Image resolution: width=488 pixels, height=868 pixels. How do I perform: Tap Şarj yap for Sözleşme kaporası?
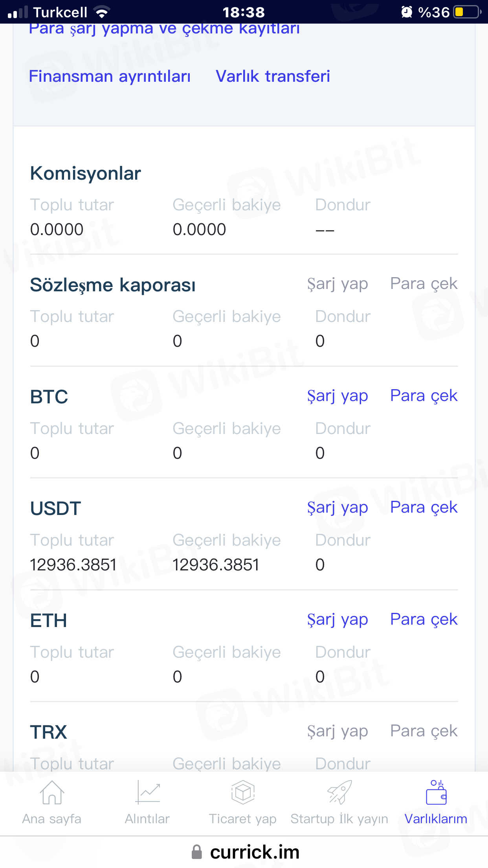[x=338, y=284]
